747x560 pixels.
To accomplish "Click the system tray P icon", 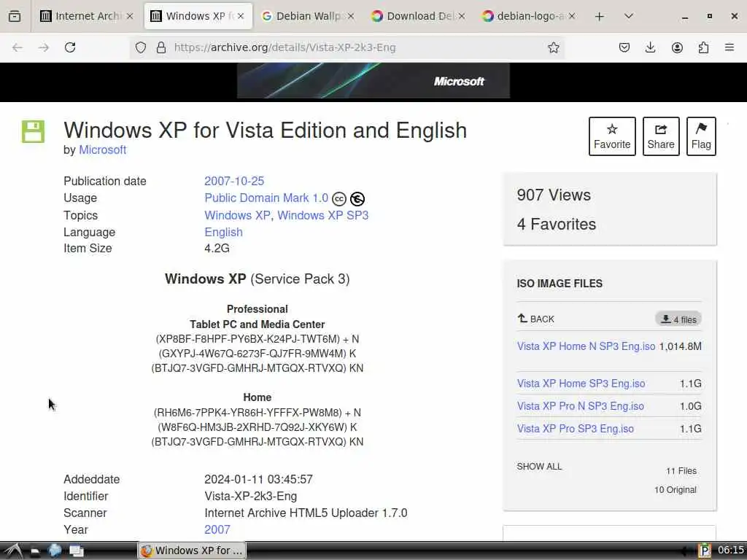I will [705, 551].
